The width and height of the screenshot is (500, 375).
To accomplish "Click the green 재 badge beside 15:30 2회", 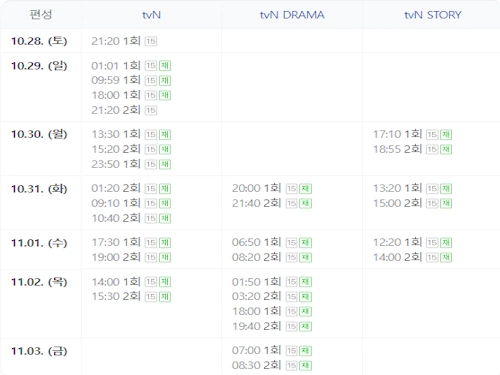I will (x=165, y=297).
